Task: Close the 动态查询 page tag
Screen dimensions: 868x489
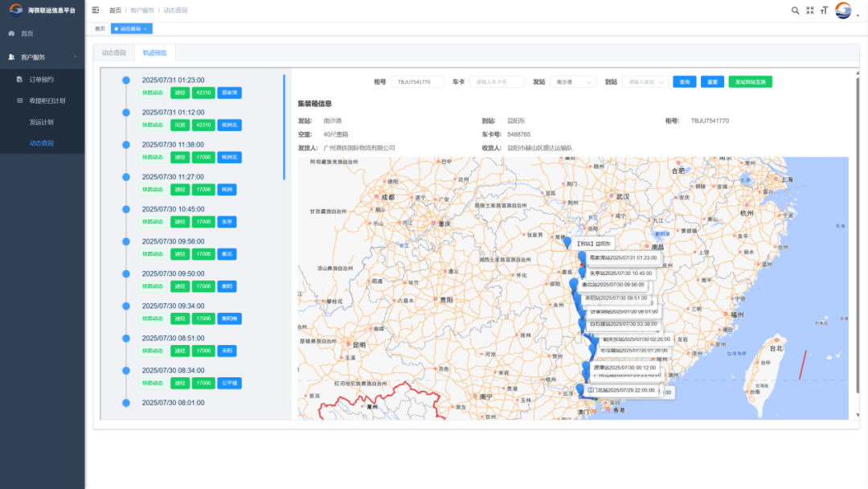Action: pyautogui.click(x=145, y=29)
